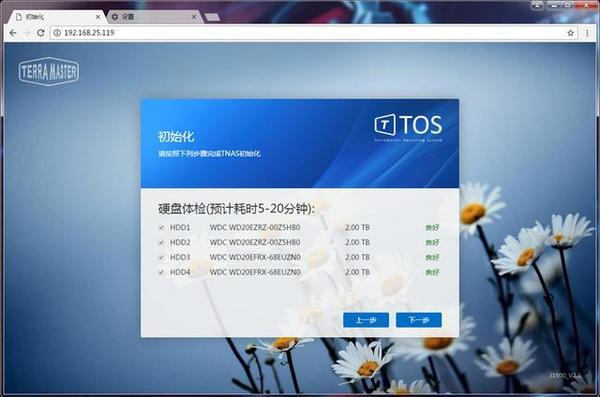
Task: Click the 下一步 next step button
Action: pos(419,320)
